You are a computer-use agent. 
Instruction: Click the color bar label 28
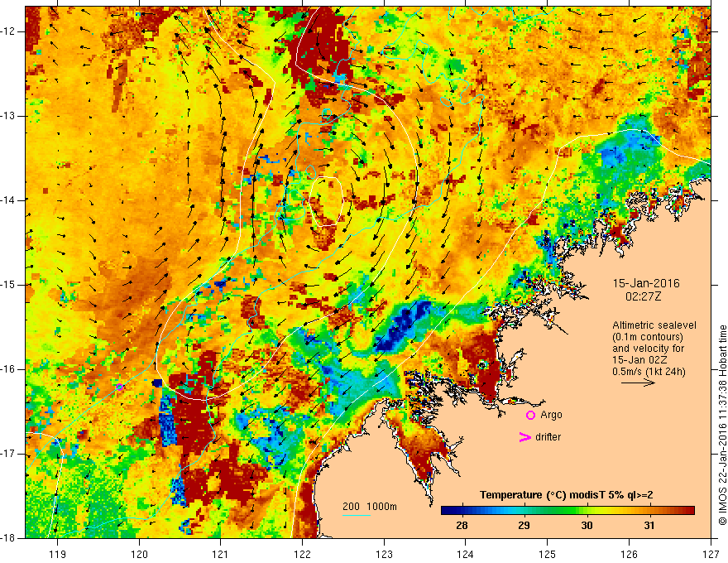pos(462,526)
